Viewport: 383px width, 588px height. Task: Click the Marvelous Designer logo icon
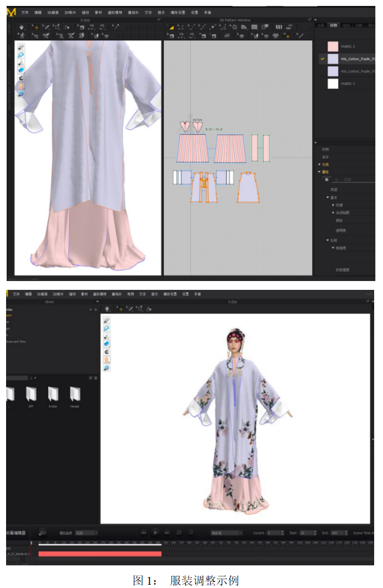tap(11, 12)
